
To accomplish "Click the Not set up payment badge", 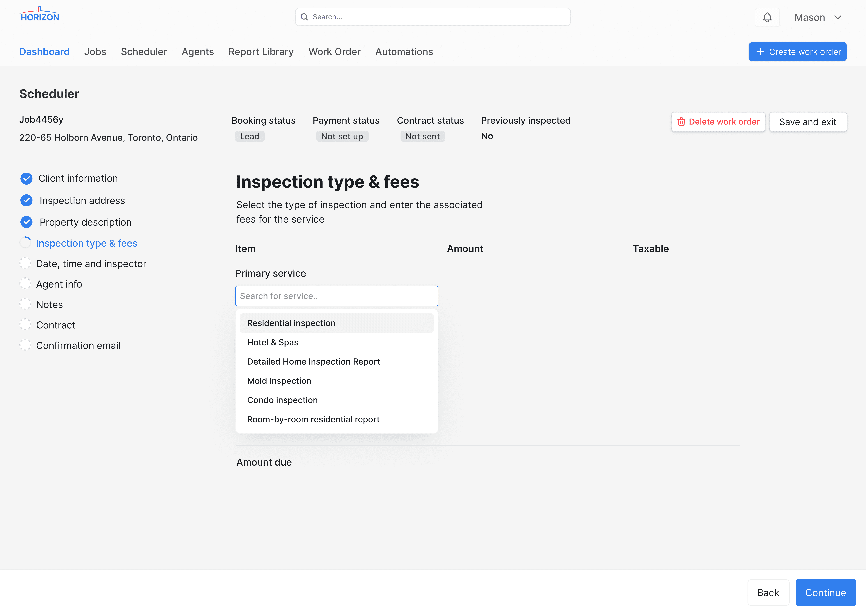I will tap(342, 136).
